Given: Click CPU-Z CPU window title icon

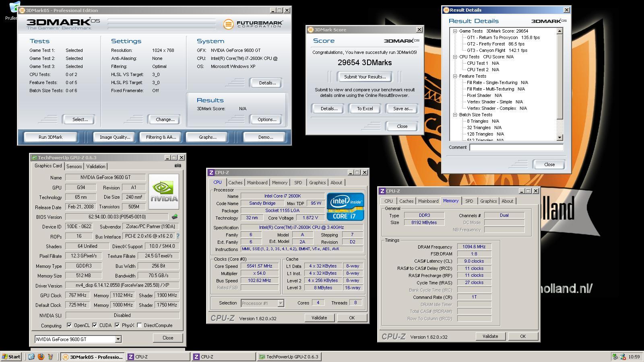Looking at the screenshot, I should pos(211,173).
